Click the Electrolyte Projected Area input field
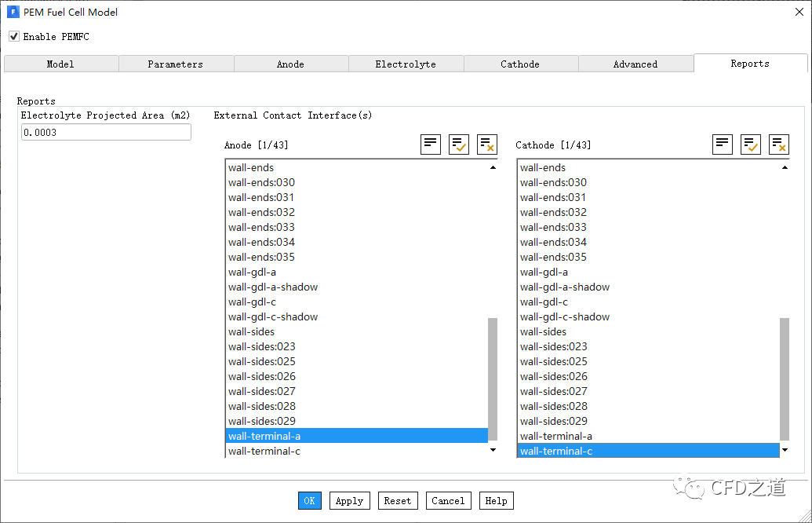 click(106, 133)
